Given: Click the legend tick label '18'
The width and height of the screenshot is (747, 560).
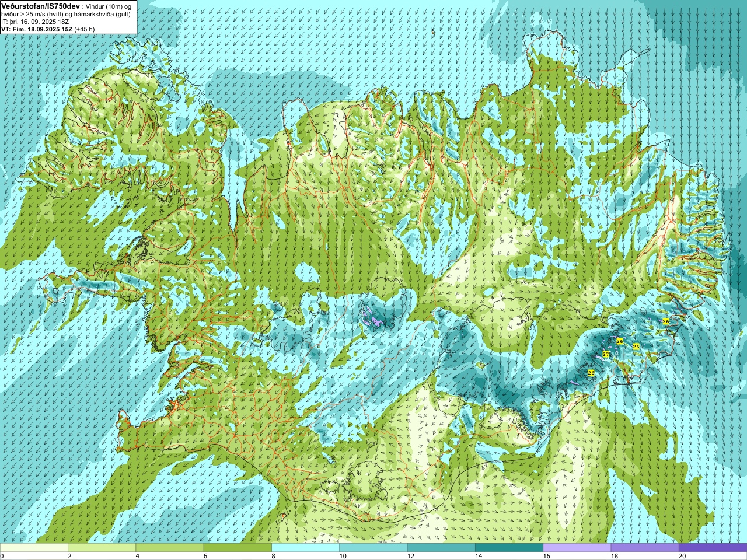Looking at the screenshot, I should click(x=615, y=556).
